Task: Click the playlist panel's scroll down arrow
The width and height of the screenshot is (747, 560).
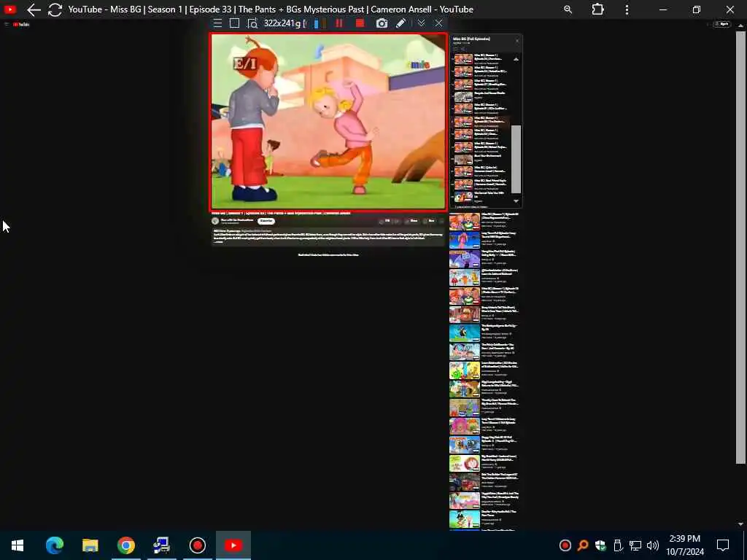Action: point(516,201)
